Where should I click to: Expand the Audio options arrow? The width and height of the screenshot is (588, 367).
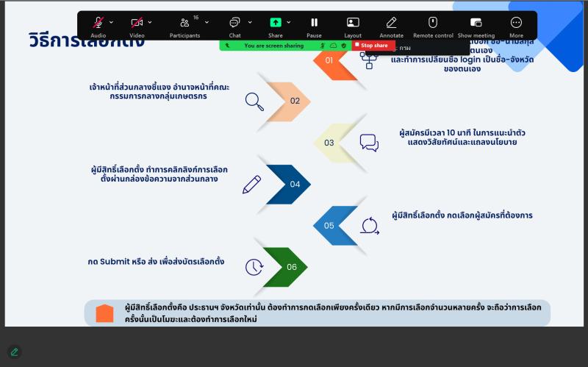click(111, 22)
